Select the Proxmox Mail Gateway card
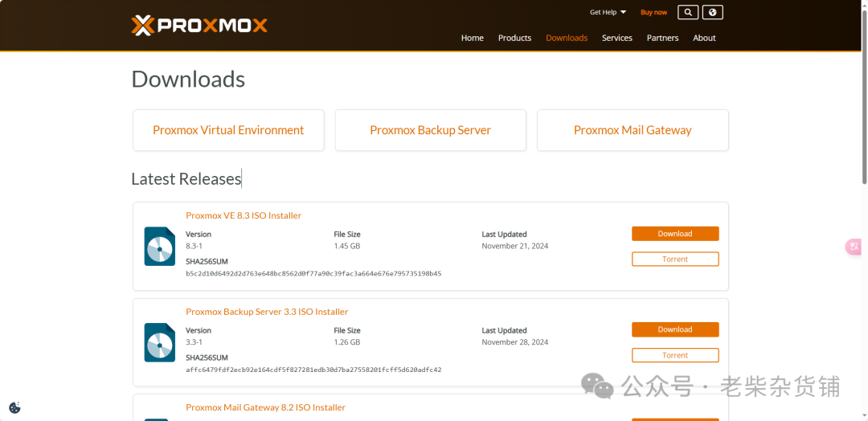The image size is (868, 421). coord(633,130)
